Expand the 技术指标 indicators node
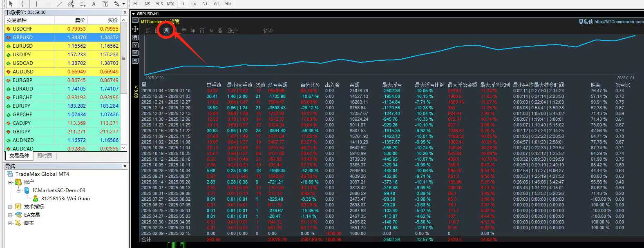This screenshot has height=248, width=644. pos(10,207)
